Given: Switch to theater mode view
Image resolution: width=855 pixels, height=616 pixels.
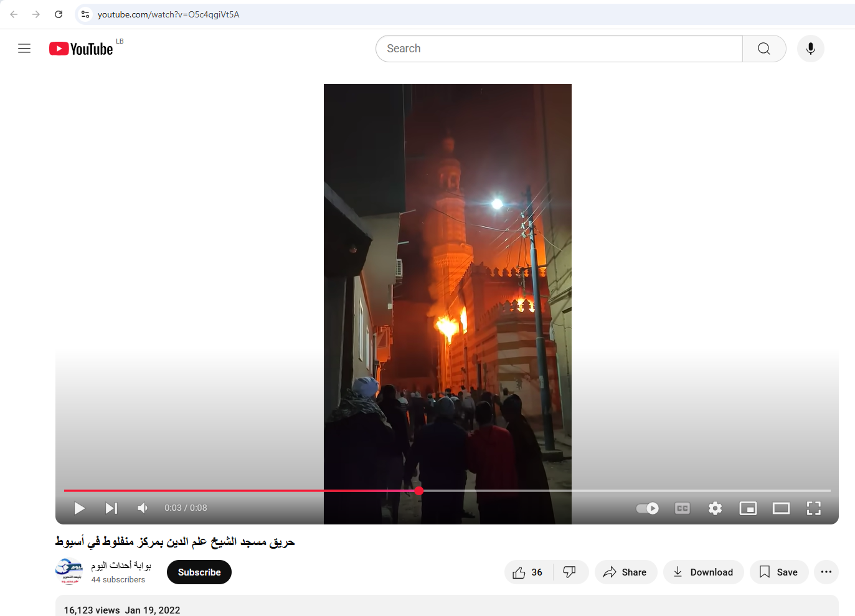Looking at the screenshot, I should click(780, 508).
